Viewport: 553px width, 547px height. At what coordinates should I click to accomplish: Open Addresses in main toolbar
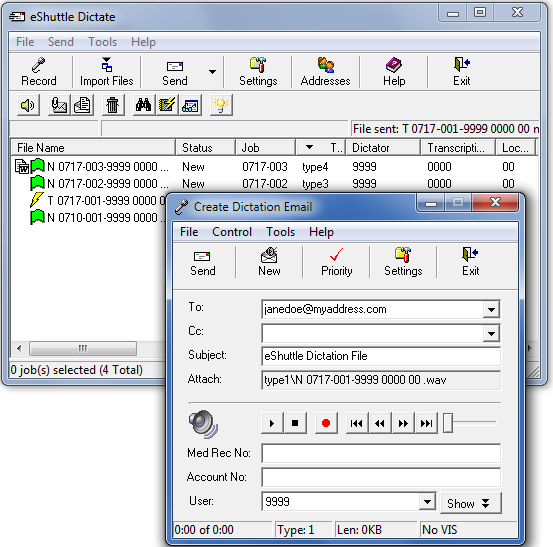tap(326, 72)
